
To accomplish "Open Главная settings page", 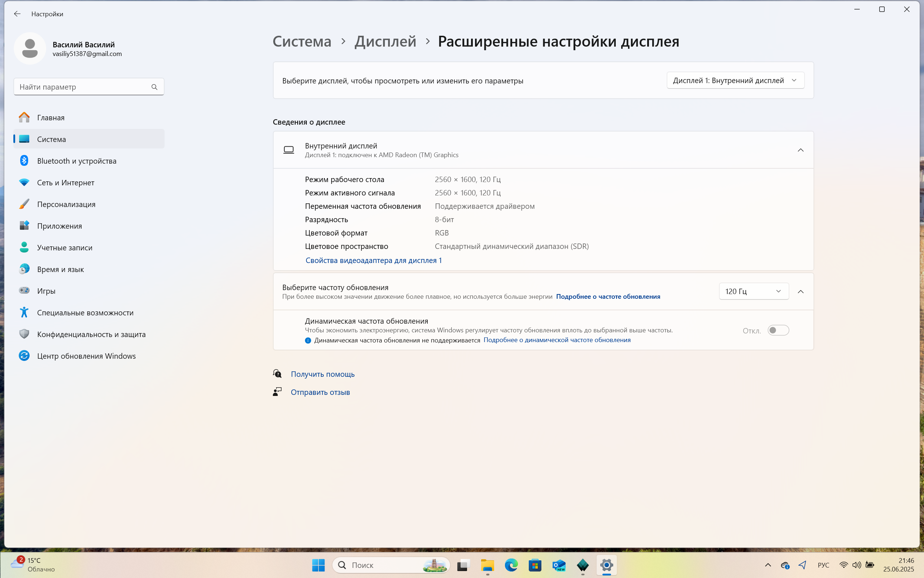I will click(89, 117).
